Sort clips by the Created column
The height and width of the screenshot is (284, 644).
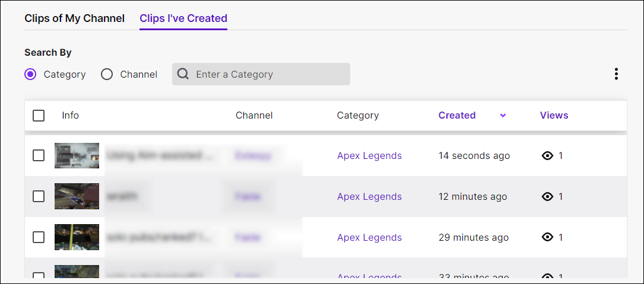coord(456,116)
